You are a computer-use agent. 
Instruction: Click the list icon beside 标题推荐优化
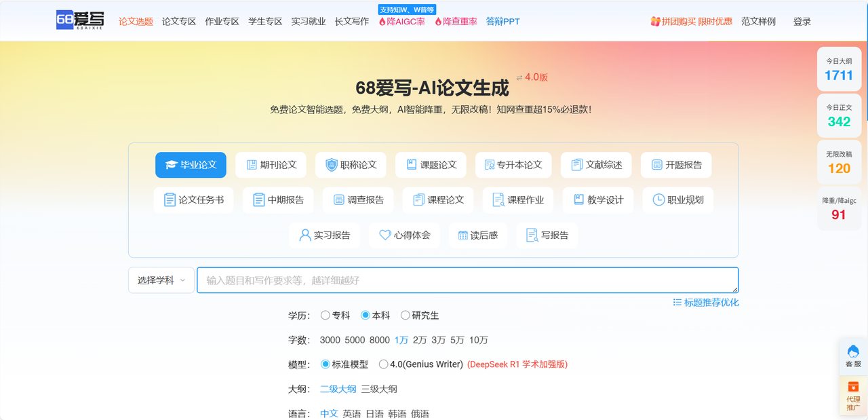(x=677, y=303)
